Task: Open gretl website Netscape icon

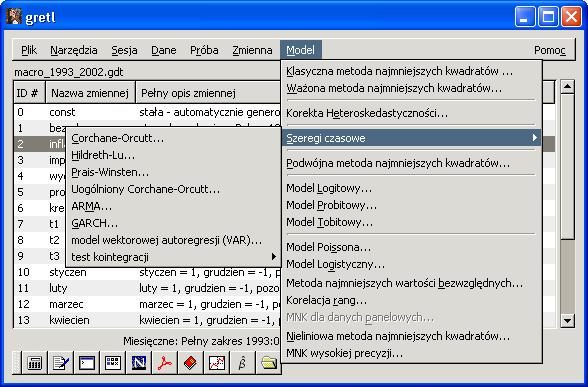Action: [139, 363]
